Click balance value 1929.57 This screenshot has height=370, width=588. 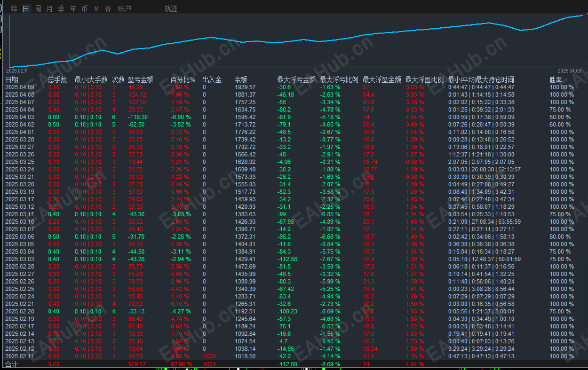pos(245,87)
